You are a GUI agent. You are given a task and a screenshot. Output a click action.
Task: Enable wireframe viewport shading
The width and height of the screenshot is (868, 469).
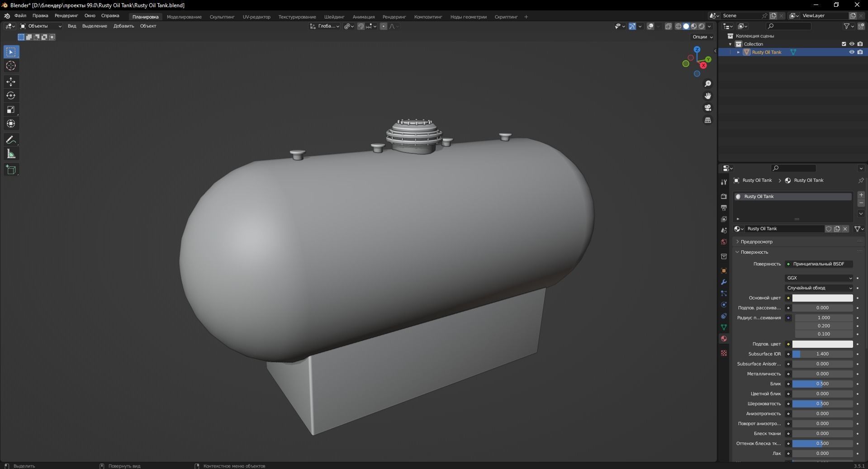coord(678,26)
